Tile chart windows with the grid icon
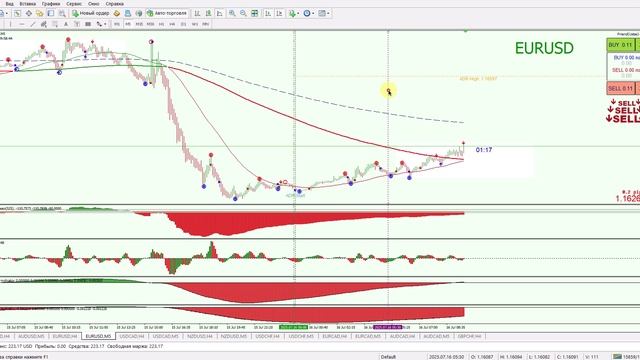The width and height of the screenshot is (640, 360). pos(254,13)
